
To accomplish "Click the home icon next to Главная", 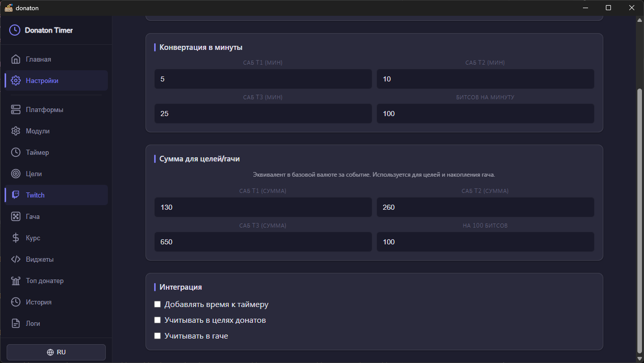I will pyautogui.click(x=16, y=59).
